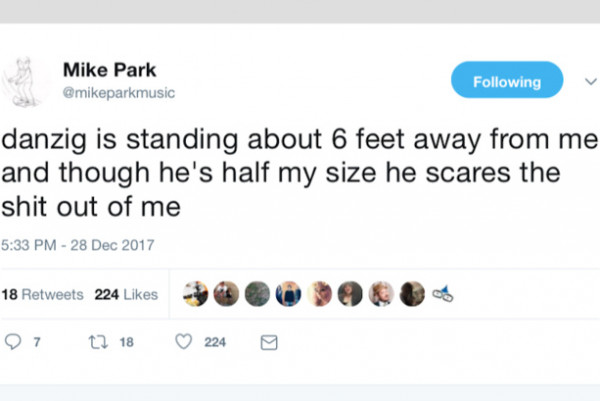Open the 224 Likes list
The height and width of the screenshot is (401, 600).
tap(126, 295)
